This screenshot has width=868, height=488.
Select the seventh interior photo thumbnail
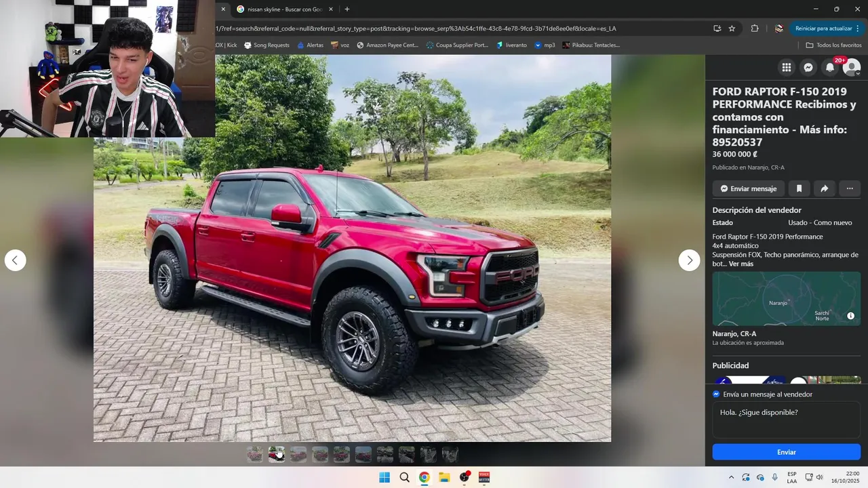click(385, 454)
